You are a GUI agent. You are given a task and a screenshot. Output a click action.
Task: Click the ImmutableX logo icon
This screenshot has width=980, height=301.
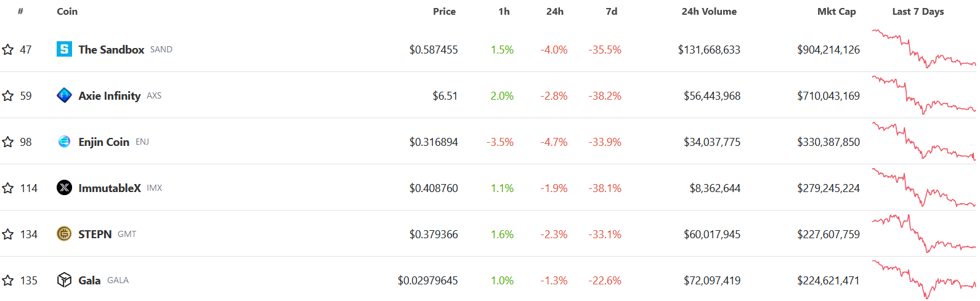pyautogui.click(x=64, y=188)
